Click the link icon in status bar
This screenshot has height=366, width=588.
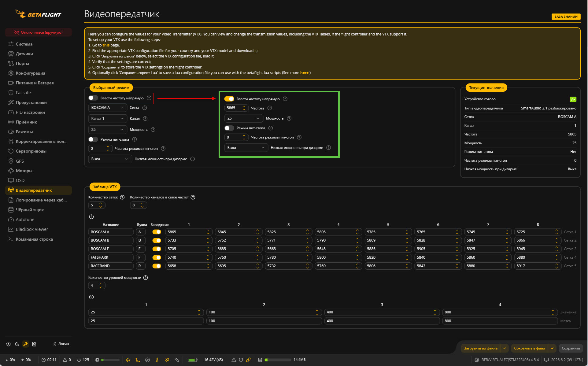pos(248,360)
